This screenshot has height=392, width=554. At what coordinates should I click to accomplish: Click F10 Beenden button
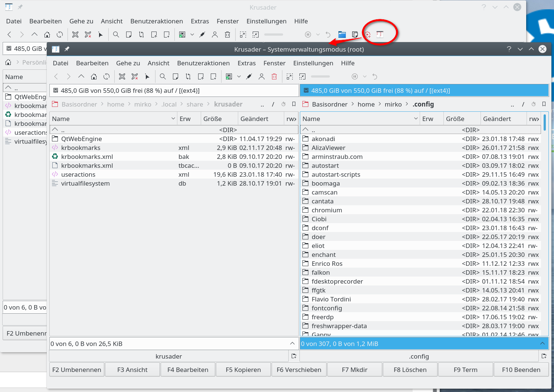click(521, 370)
